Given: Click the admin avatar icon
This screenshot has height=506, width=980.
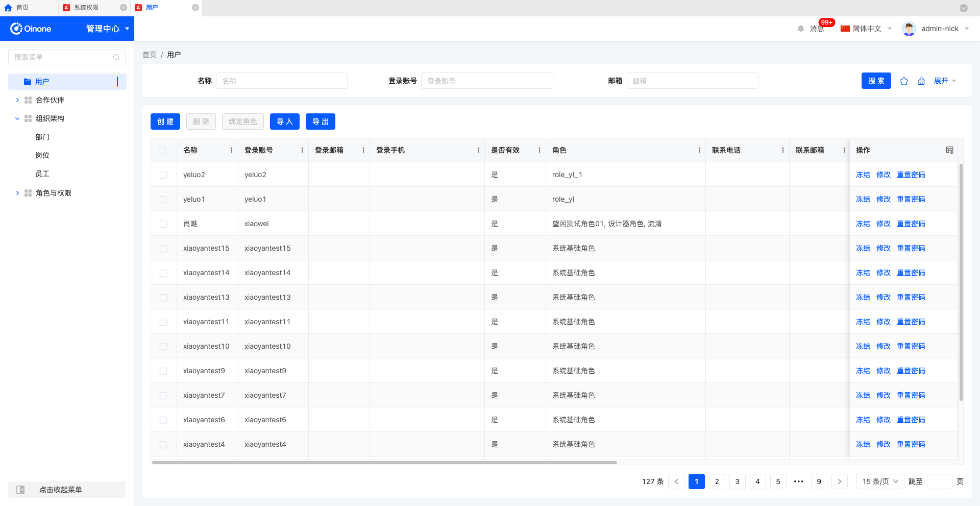Looking at the screenshot, I should click(x=909, y=29).
